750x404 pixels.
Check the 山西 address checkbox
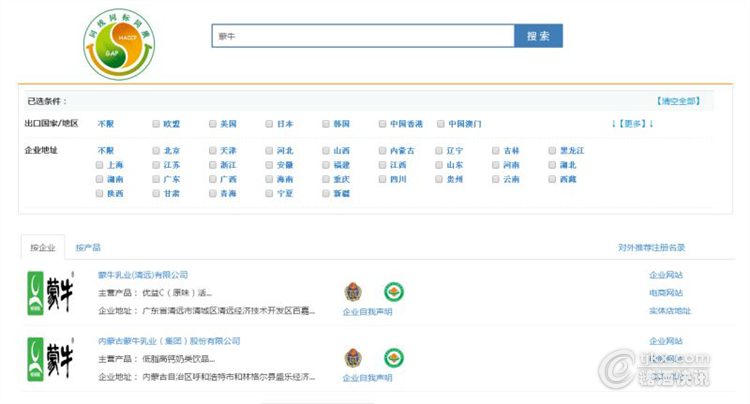point(326,151)
